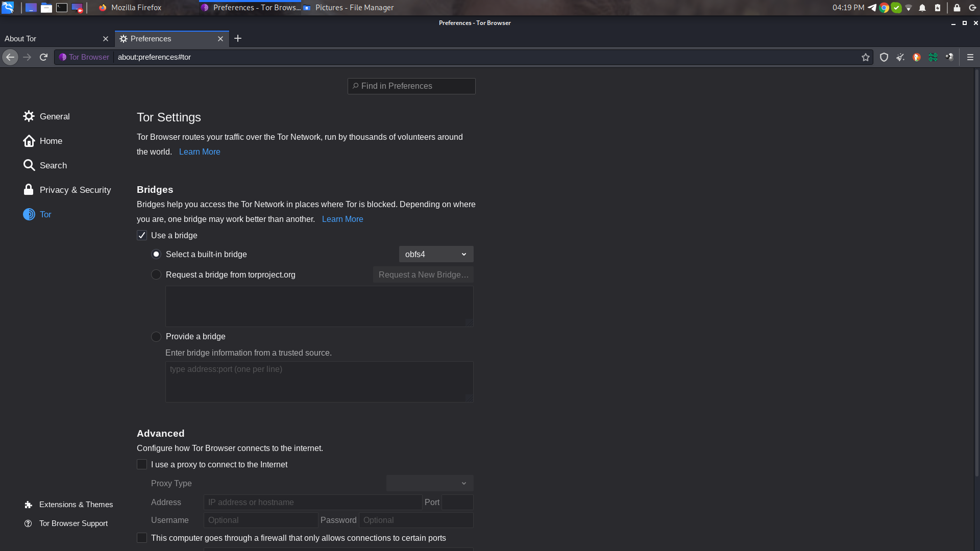Open the file manager launcher in the top panel
This screenshot has height=551, width=980.
46,8
